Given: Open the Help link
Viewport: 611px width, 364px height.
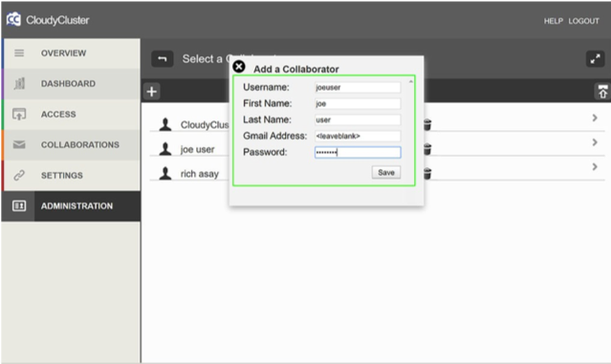Looking at the screenshot, I should [x=554, y=21].
